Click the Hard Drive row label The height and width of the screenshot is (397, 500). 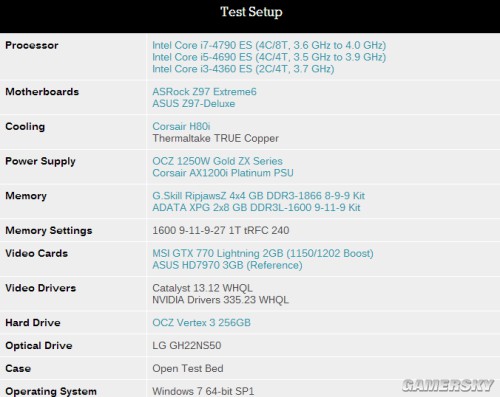[33, 323]
